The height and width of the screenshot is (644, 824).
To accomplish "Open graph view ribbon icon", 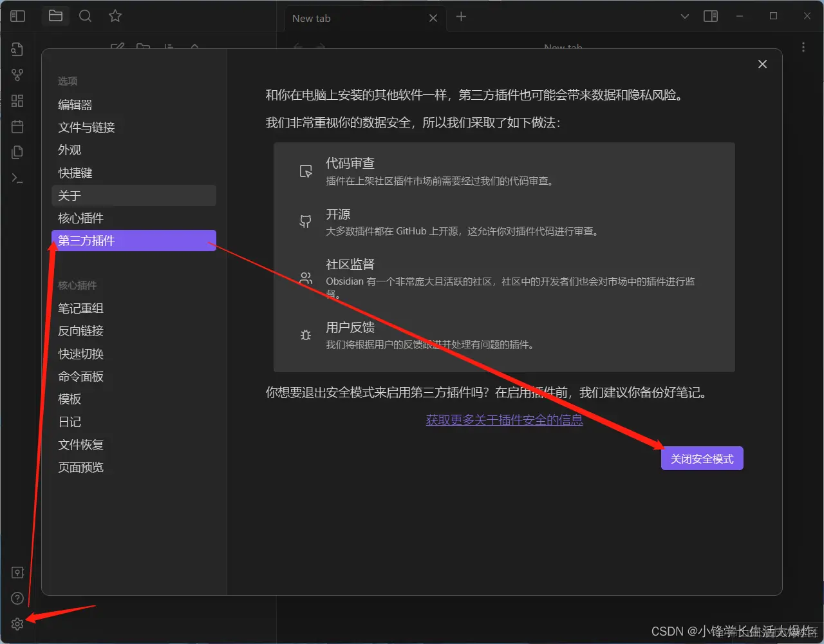I will coord(17,75).
